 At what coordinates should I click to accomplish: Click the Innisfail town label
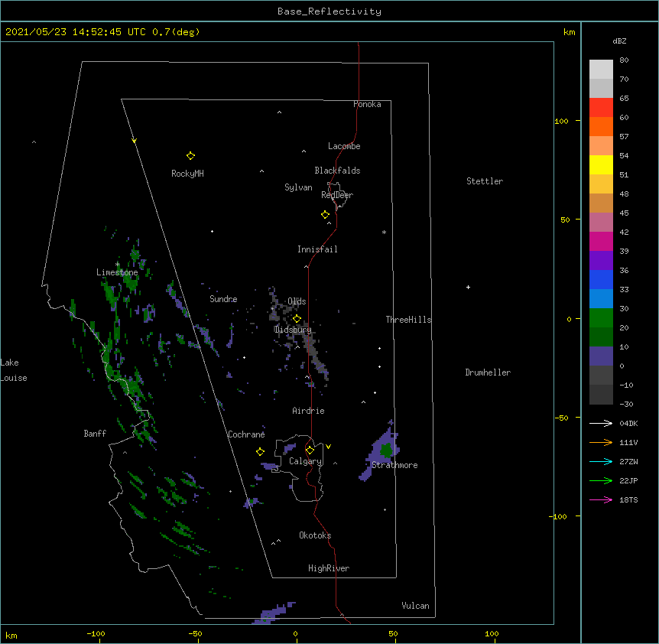pos(317,249)
